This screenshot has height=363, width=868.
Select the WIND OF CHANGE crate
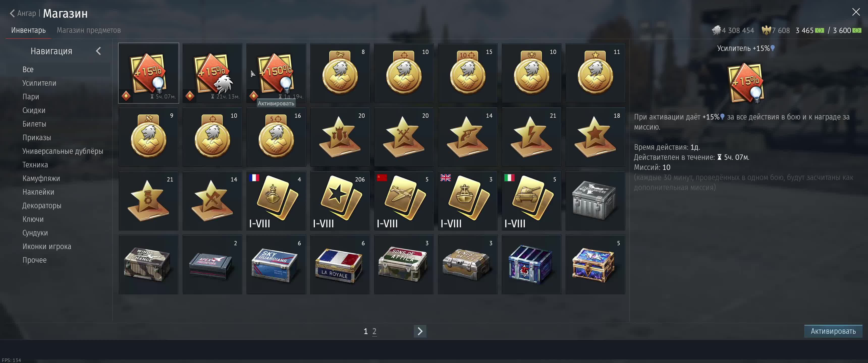(x=148, y=265)
